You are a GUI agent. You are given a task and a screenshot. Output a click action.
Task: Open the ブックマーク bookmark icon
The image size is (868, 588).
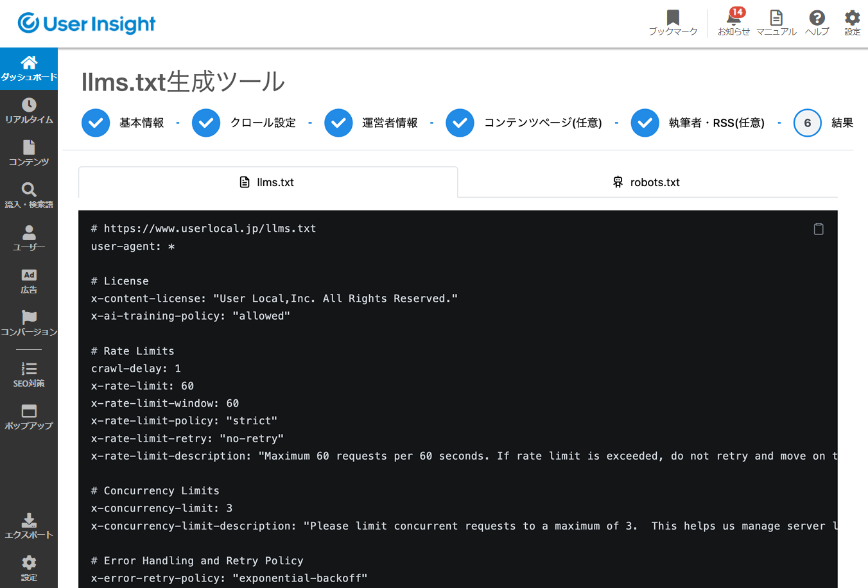pyautogui.click(x=673, y=17)
